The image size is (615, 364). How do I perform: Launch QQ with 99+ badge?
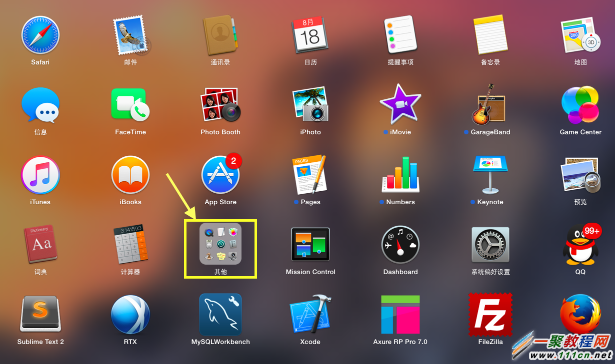point(580,245)
